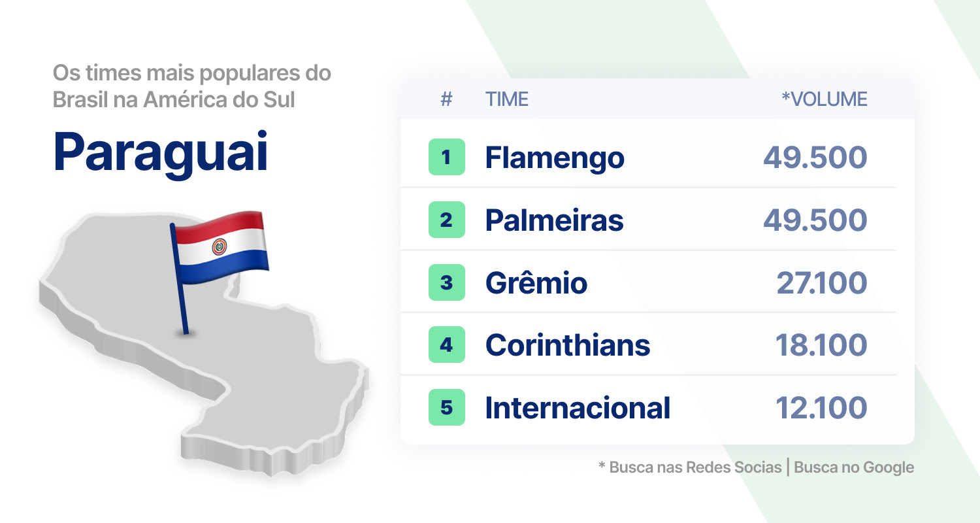Select the green rank 5 badge
The height and width of the screenshot is (523, 980).
[447, 407]
